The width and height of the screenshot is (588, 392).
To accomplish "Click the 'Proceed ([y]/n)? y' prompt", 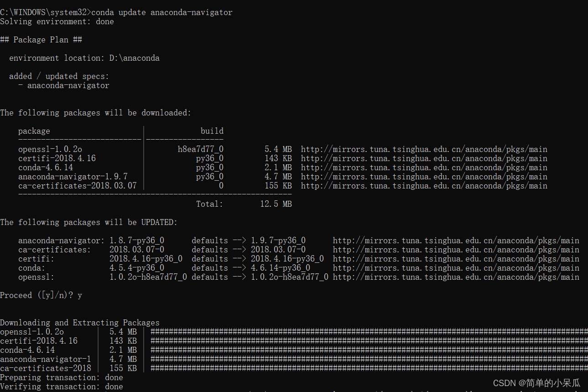I will pos(41,295).
